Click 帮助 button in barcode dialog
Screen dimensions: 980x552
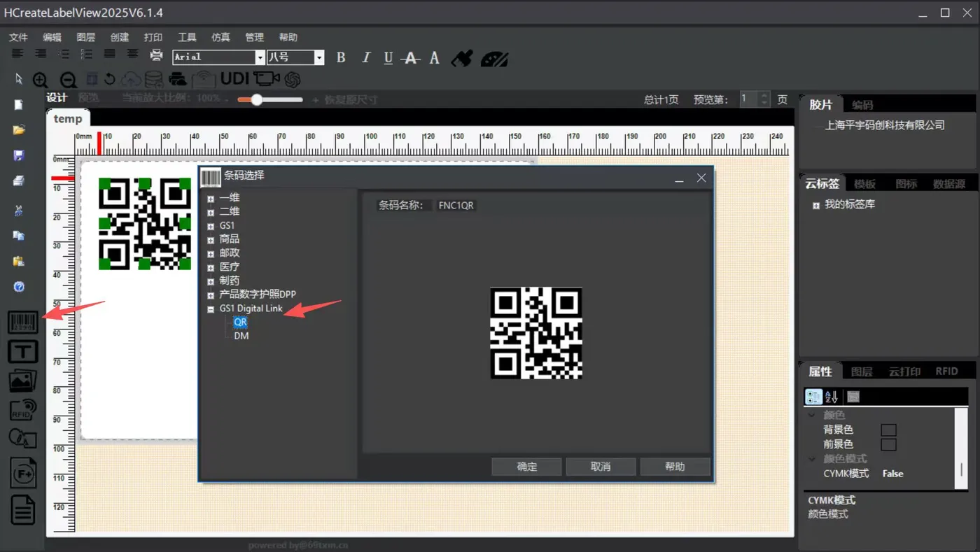(675, 467)
